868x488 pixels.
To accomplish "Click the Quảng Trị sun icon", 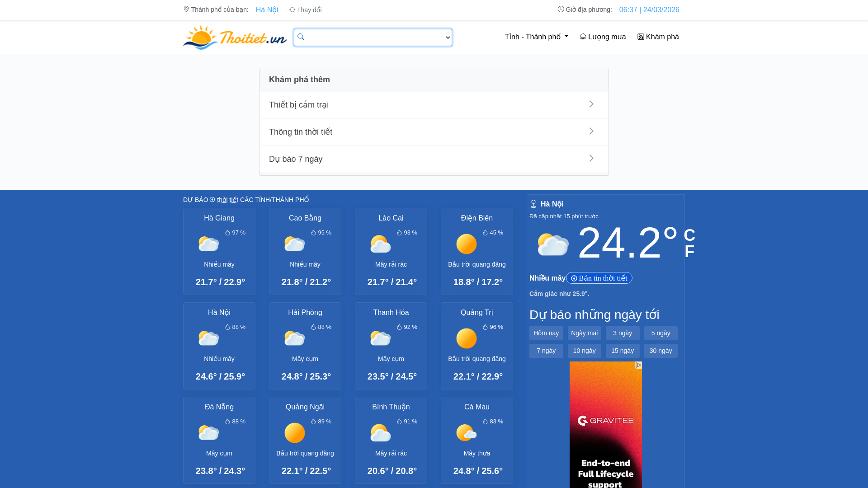I will [x=466, y=338].
